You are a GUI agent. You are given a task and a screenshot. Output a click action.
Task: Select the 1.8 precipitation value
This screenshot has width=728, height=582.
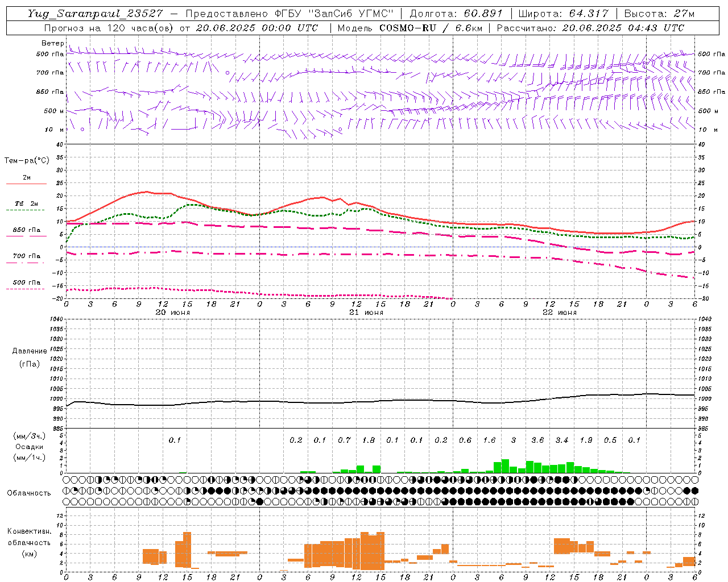point(369,440)
